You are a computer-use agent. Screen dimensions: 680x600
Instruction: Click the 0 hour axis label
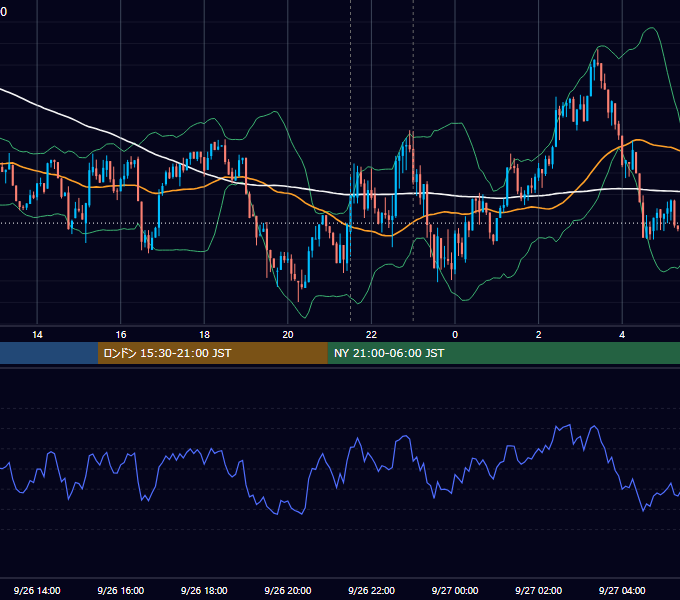point(455,335)
